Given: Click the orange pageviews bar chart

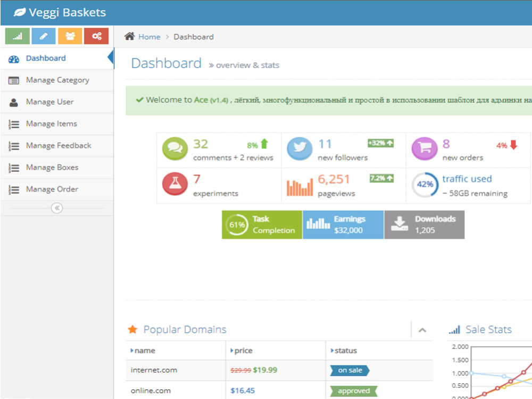Looking at the screenshot, I should [x=300, y=187].
